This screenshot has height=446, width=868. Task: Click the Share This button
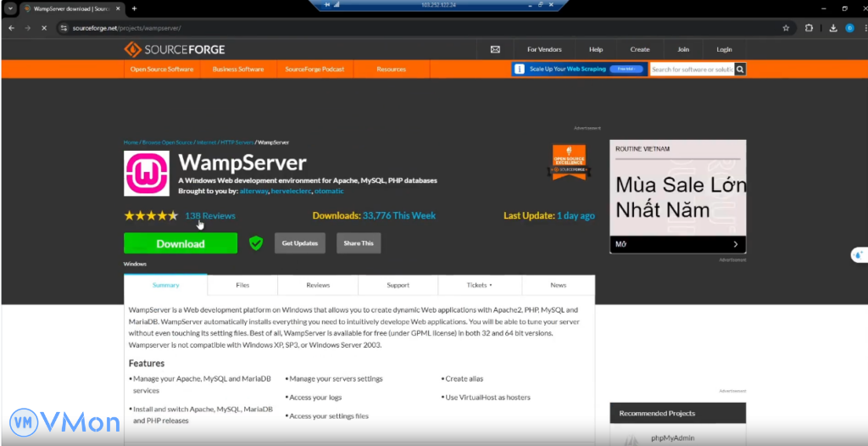point(359,243)
